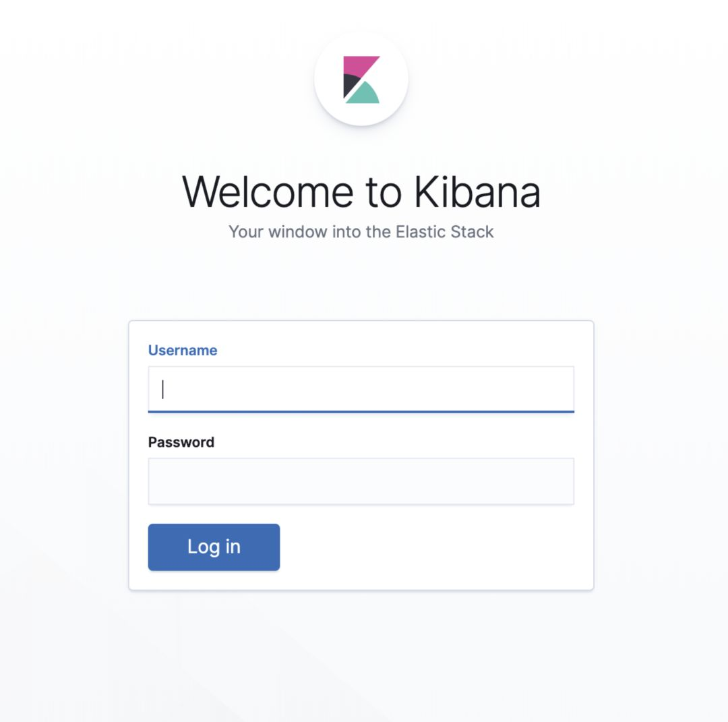The width and height of the screenshot is (728, 722).
Task: Click the word Kibana in the heading
Action: click(477, 191)
